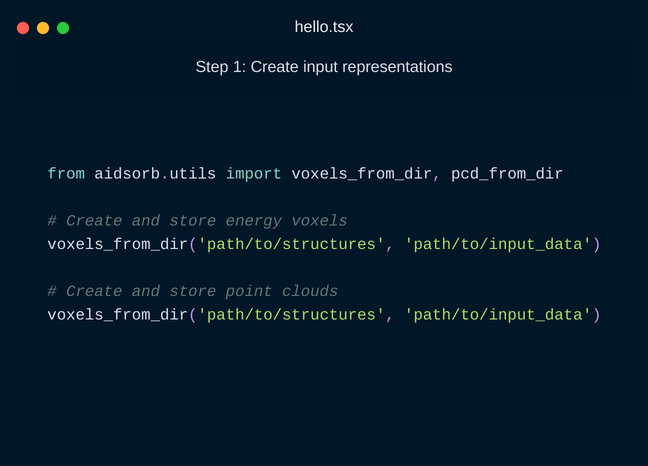648x466 pixels.
Task: Click the 'import' keyword
Action: 253,174
